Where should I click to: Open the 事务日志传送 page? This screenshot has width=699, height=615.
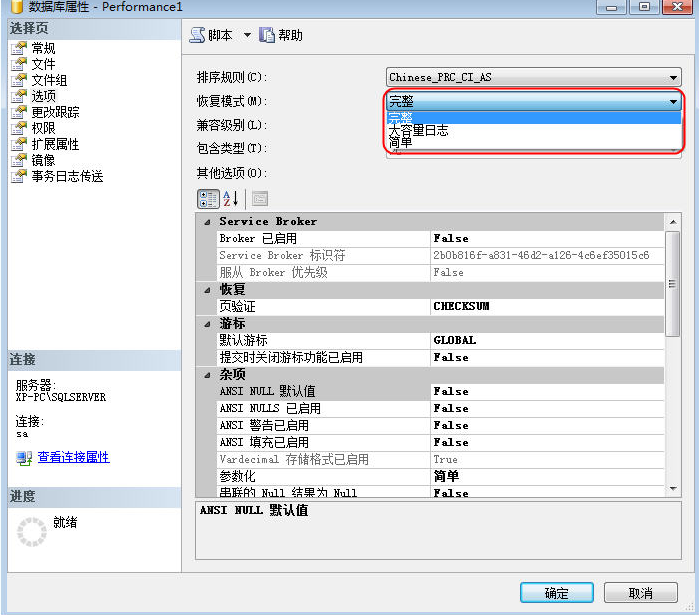click(67, 176)
